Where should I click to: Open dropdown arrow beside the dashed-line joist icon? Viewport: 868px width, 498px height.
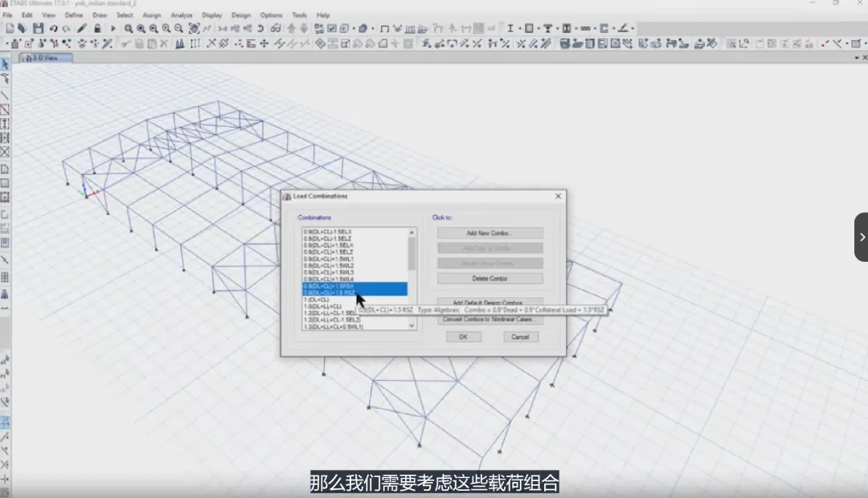(x=595, y=28)
